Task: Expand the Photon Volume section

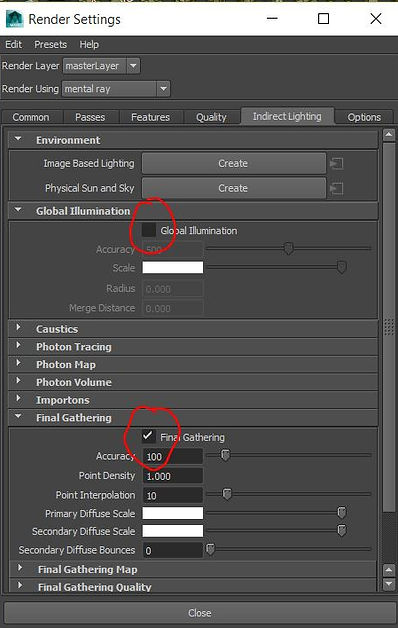Action: click(x=18, y=381)
